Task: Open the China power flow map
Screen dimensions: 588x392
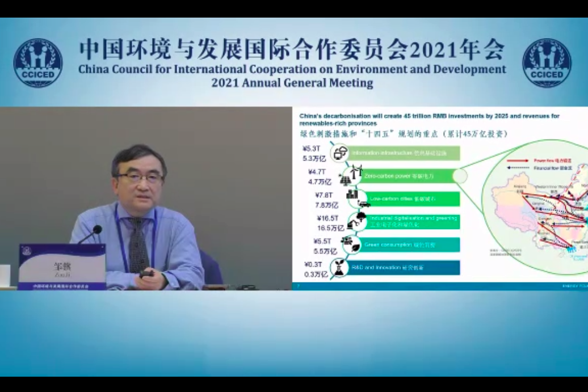Action: click(x=535, y=207)
